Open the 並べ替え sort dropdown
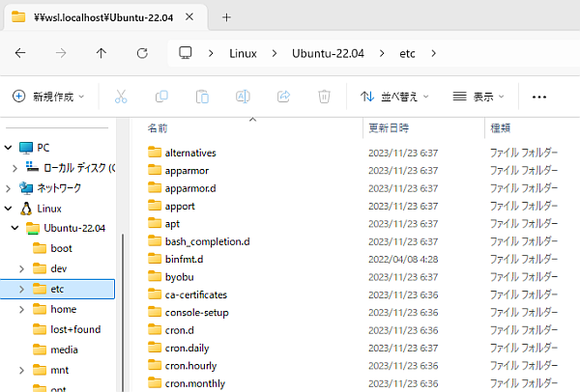Viewport: 580px width, 392px height. coord(394,97)
